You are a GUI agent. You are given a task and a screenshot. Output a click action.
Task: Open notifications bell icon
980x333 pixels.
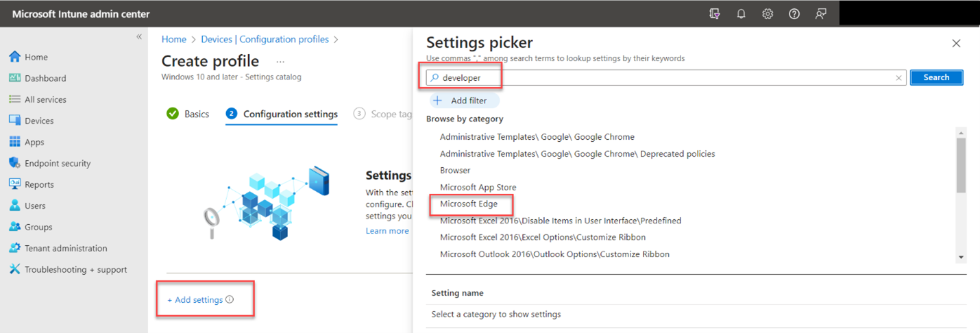[x=741, y=14]
